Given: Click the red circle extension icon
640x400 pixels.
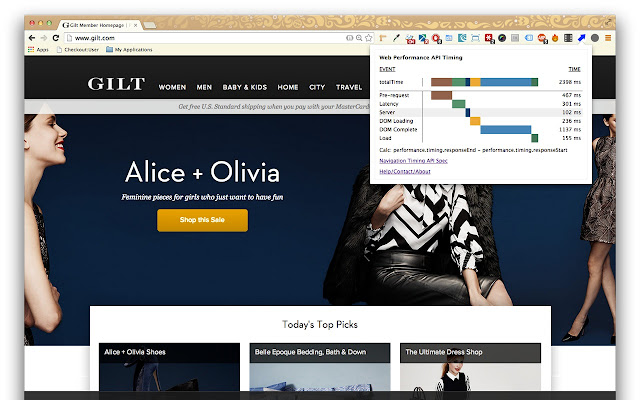Looking at the screenshot, I should click(x=436, y=38).
